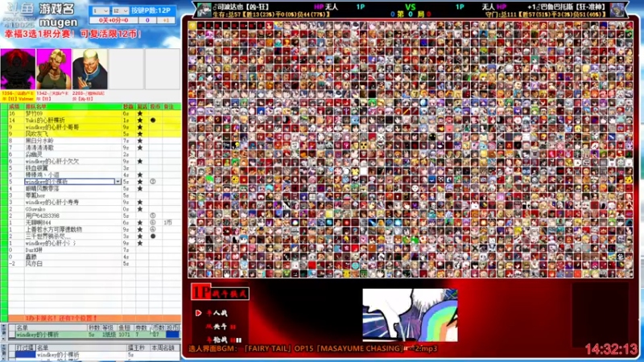This screenshot has height=362, width=644.
Task: Click the 币数 column header in lower table
Action: click(x=158, y=327)
